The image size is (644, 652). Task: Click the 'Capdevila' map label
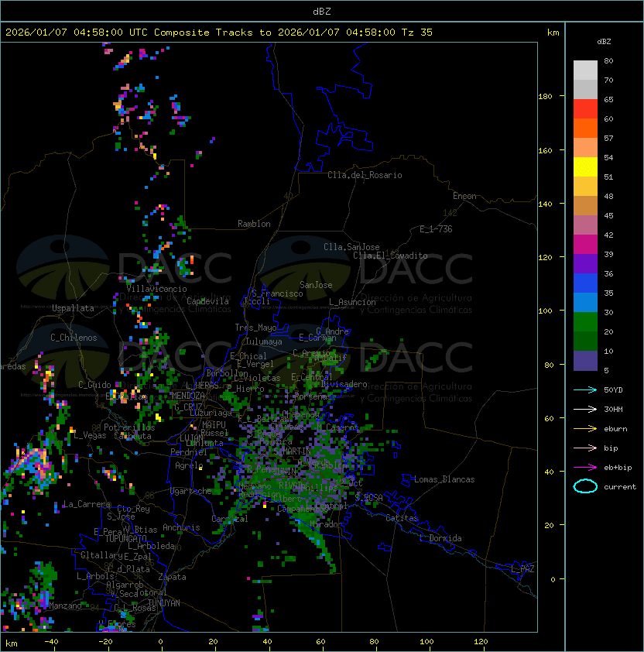click(208, 301)
